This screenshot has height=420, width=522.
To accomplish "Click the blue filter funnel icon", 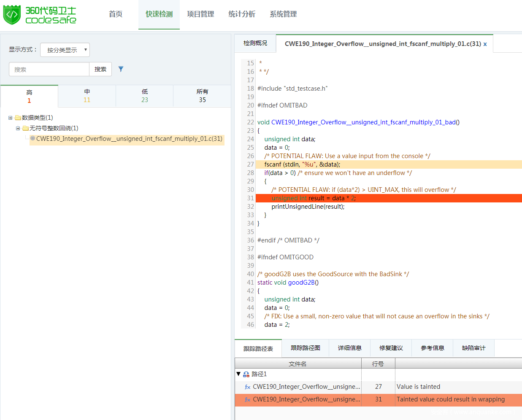I will click(121, 69).
